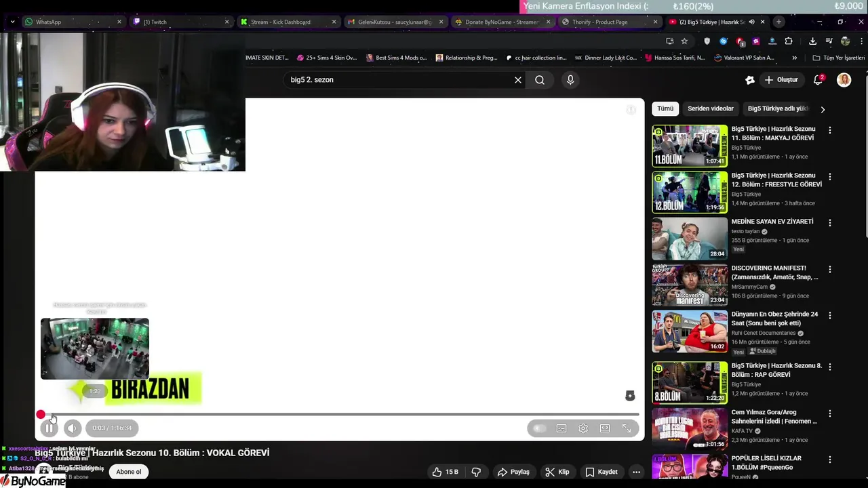This screenshot has height=488, width=868.
Task: Save the video with Kaydet button
Action: coord(601,472)
